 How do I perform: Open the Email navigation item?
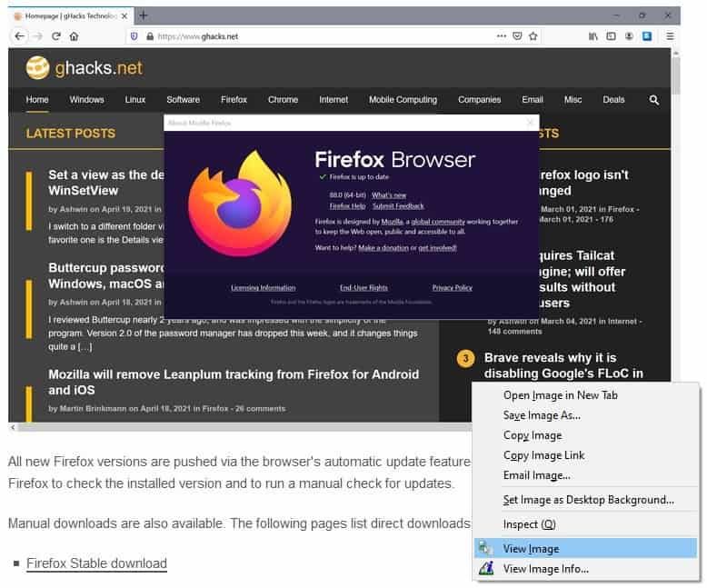click(x=533, y=100)
